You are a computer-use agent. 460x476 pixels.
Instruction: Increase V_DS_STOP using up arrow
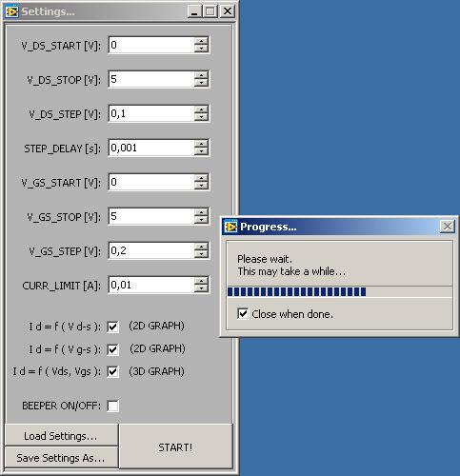click(x=201, y=75)
